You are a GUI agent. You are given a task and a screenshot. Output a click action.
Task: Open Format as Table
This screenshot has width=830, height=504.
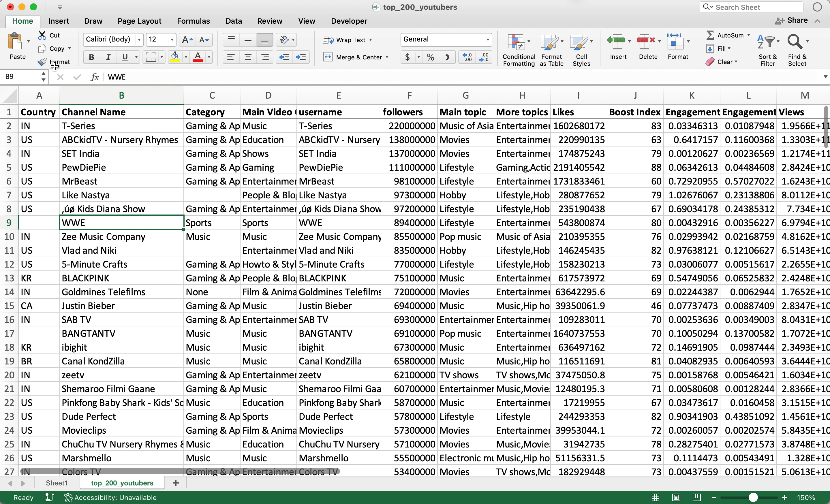pos(551,50)
